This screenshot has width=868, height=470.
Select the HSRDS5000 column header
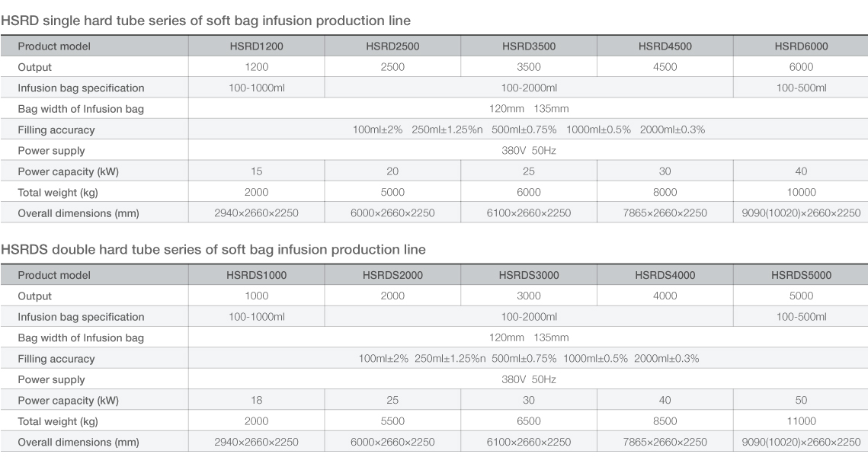click(x=801, y=275)
